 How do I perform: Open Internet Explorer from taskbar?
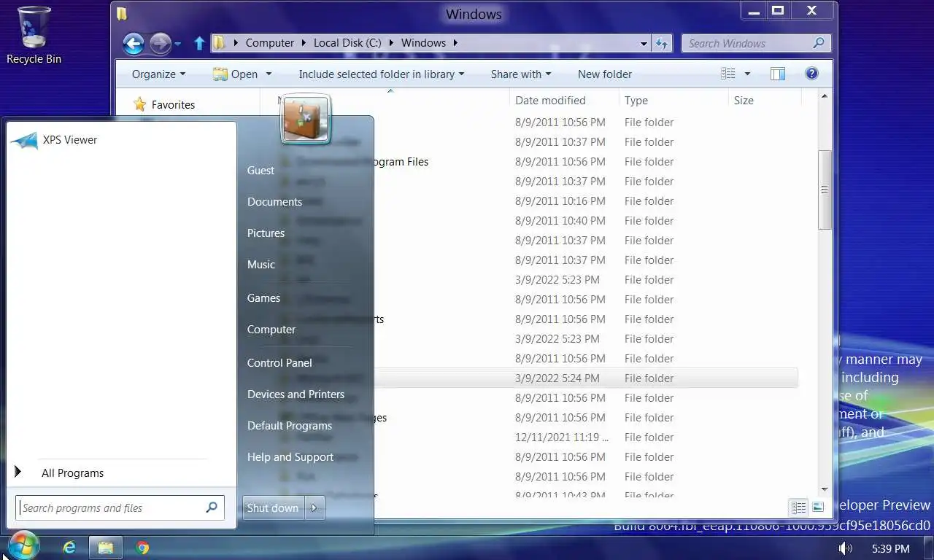pos(69,548)
